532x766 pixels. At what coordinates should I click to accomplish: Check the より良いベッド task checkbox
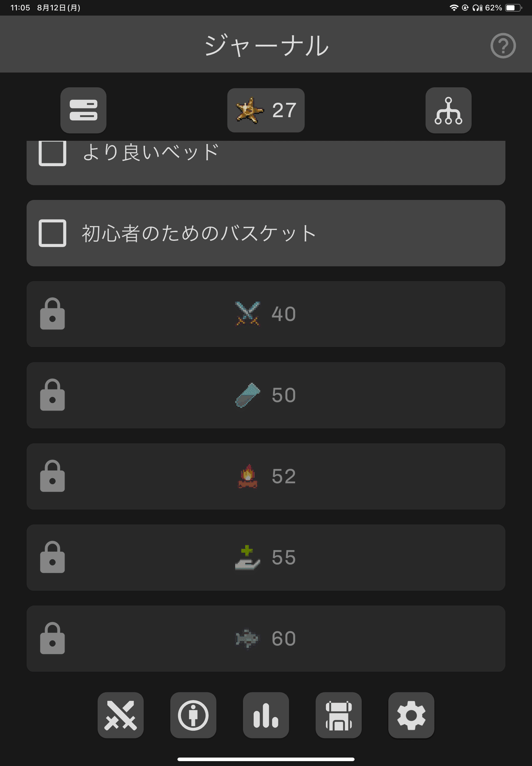[52, 153]
